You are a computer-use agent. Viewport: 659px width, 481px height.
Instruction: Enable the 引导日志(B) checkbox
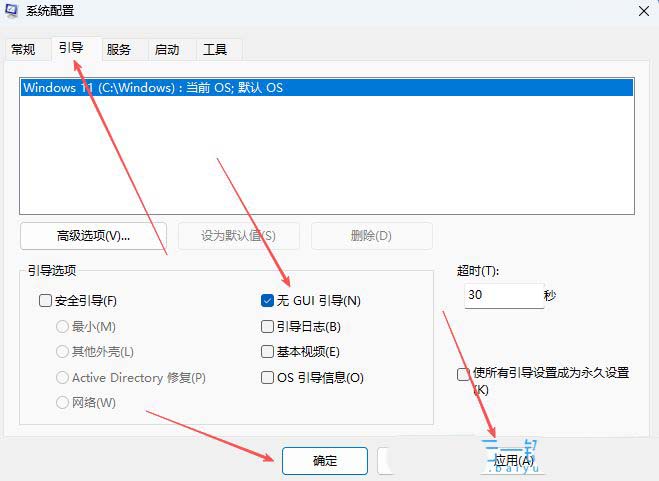tap(267, 326)
